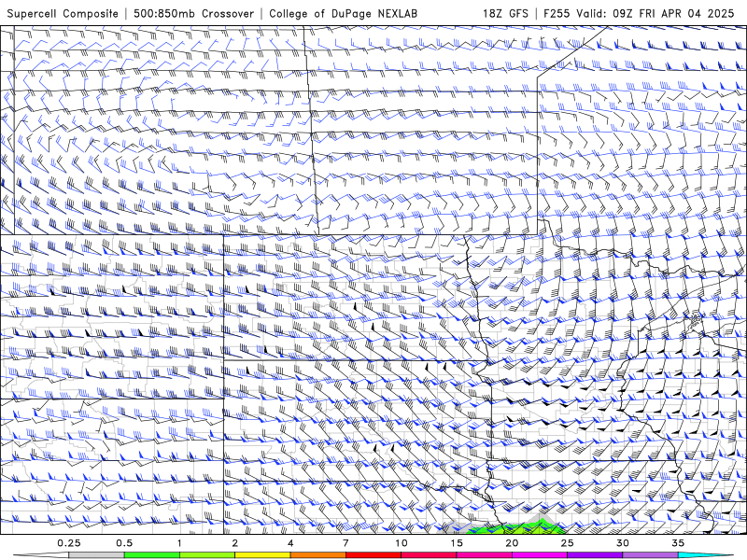
Task: Select the valid time 09Z FRI APR 04 2025
Action: pos(673,13)
